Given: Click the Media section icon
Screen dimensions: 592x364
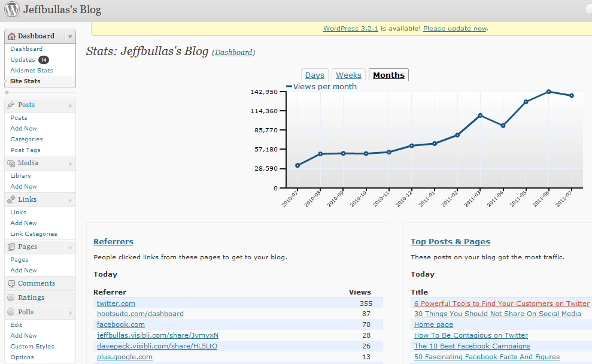Looking at the screenshot, I should [11, 163].
